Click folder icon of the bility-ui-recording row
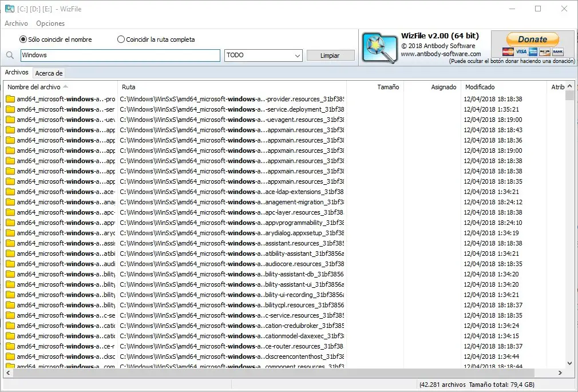578x392 pixels. pos(10,295)
